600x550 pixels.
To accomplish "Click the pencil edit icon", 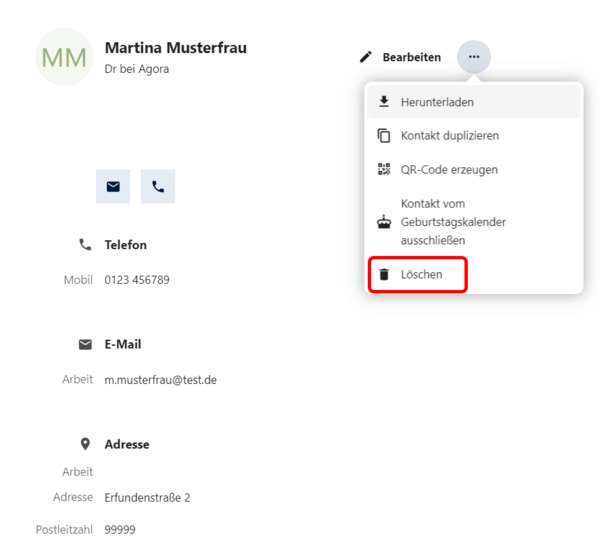I will coord(366,57).
